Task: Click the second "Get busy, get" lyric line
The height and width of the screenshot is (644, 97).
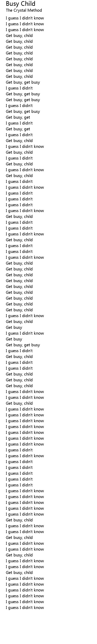Action: tap(18, 129)
